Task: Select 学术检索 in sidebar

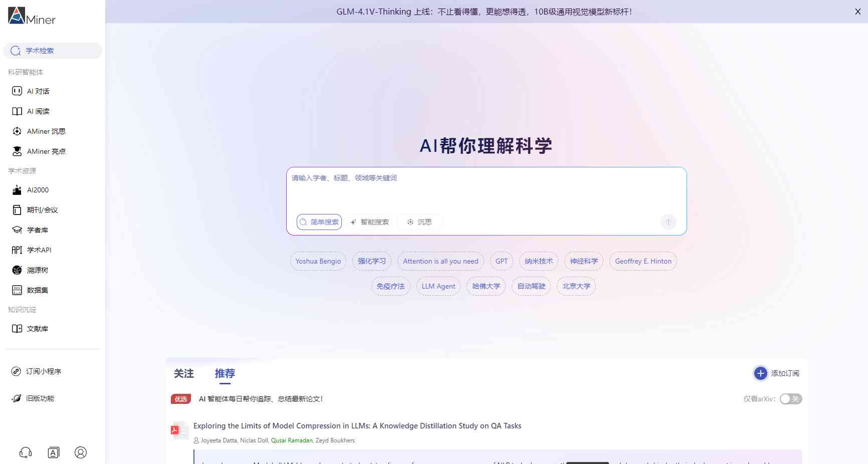Action: [x=53, y=51]
